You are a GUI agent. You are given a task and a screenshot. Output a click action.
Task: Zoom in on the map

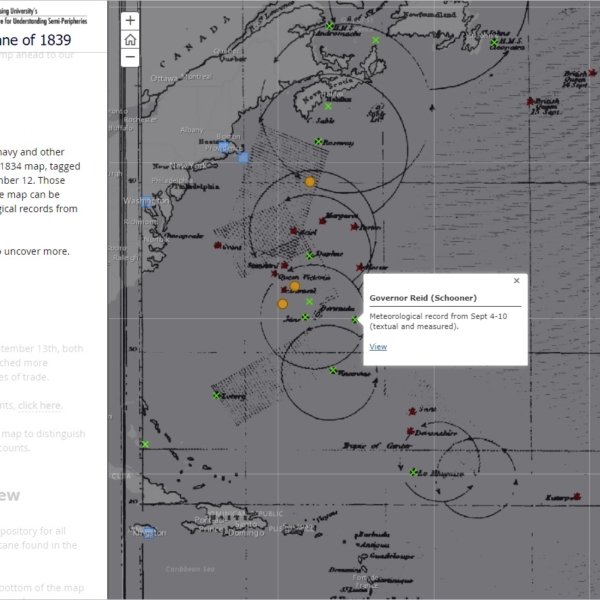[130, 20]
